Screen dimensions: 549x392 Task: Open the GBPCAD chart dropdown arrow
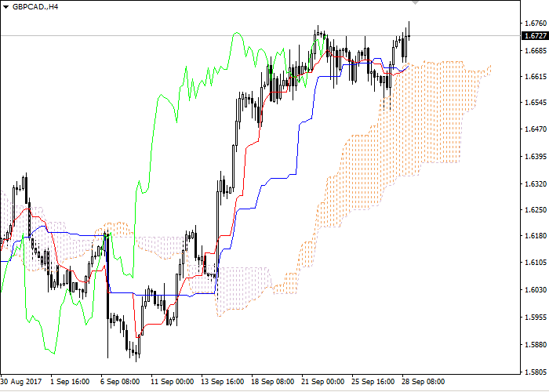6,7
